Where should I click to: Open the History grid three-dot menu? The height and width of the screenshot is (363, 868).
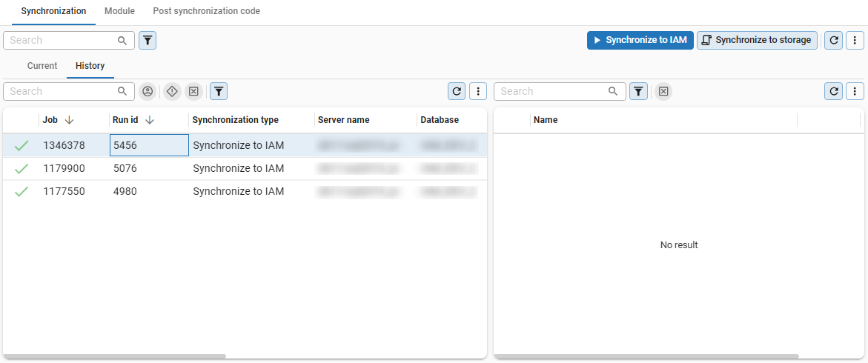(x=479, y=91)
